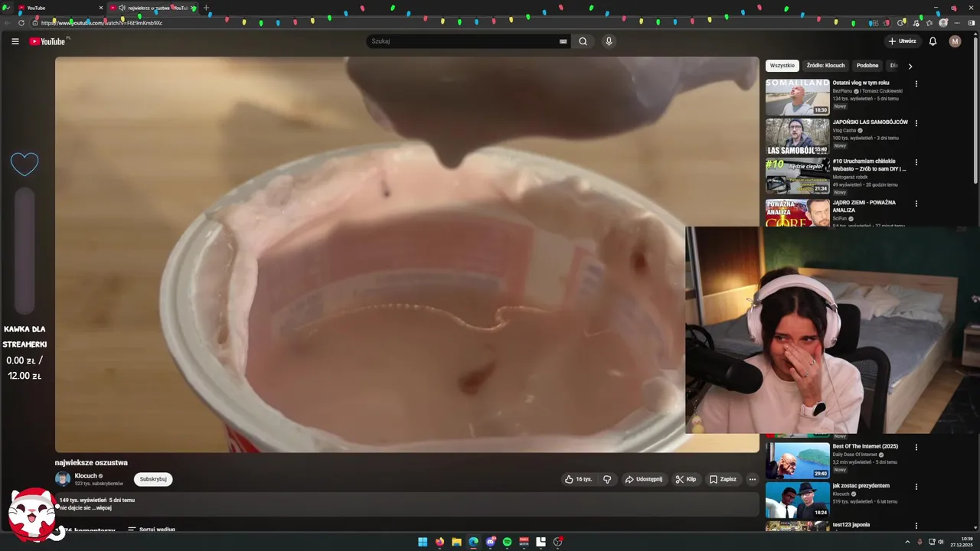980x551 pixels.
Task: Open the YouTube guide hamburger menu
Action: [15, 41]
